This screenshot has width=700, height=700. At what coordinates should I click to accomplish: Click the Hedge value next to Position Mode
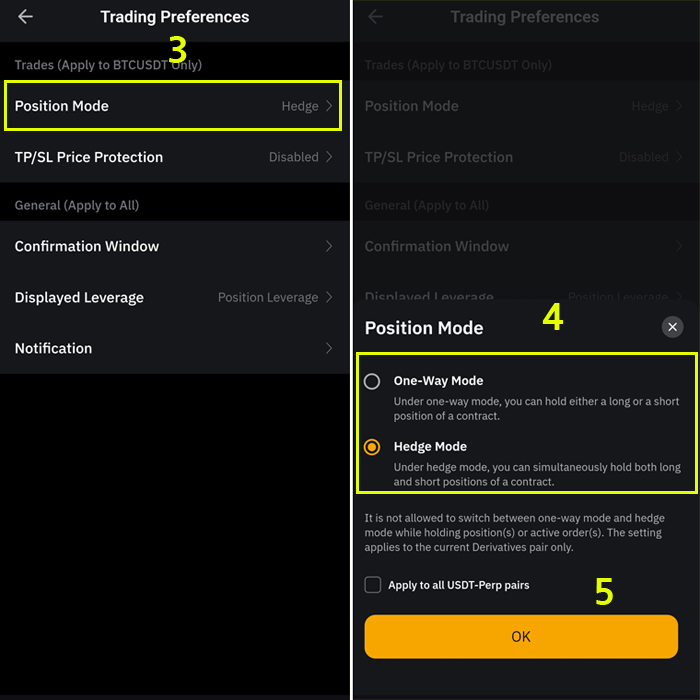(300, 106)
